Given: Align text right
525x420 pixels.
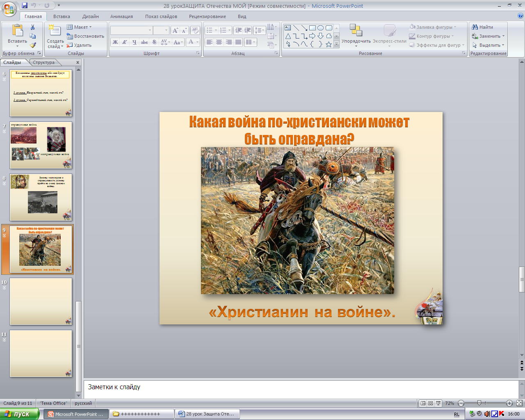Looking at the screenshot, I should coord(228,42).
